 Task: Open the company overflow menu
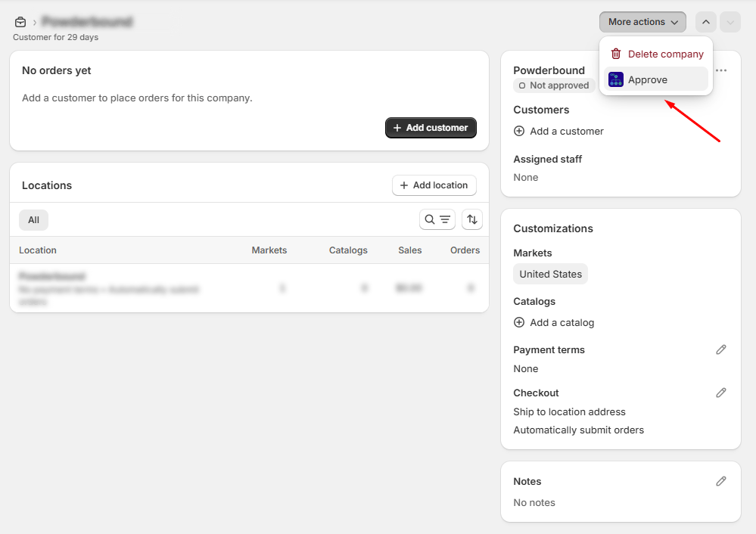(x=720, y=70)
